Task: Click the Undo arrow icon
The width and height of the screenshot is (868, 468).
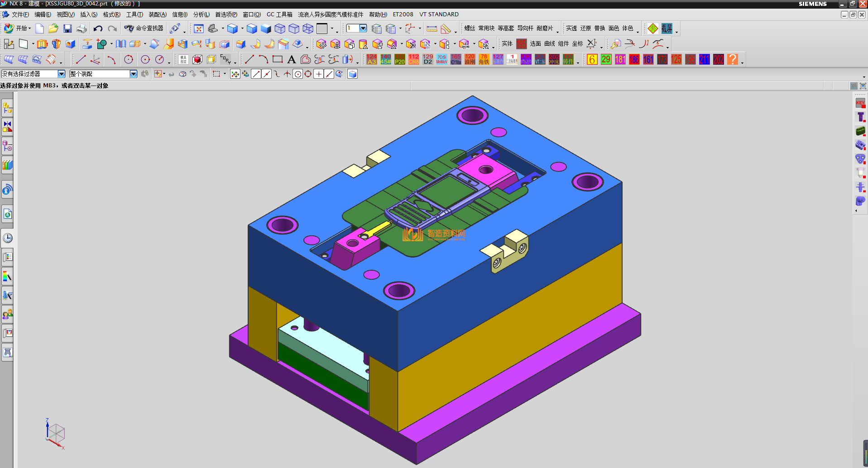Action: click(x=98, y=29)
